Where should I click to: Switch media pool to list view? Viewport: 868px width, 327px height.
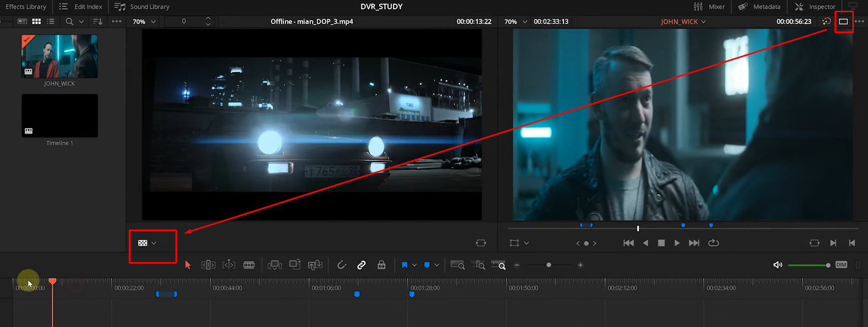click(51, 21)
